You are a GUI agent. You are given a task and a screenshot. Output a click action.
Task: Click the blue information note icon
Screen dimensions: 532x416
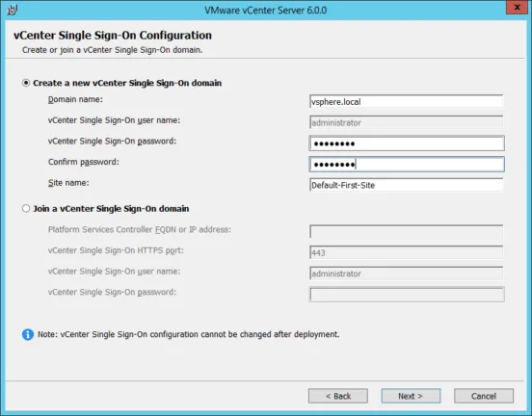(28, 334)
